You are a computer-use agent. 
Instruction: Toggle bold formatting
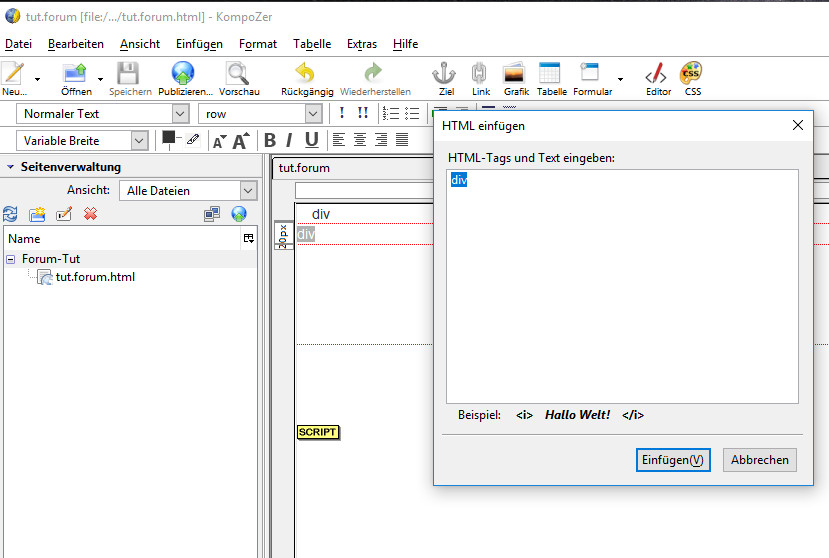click(270, 140)
